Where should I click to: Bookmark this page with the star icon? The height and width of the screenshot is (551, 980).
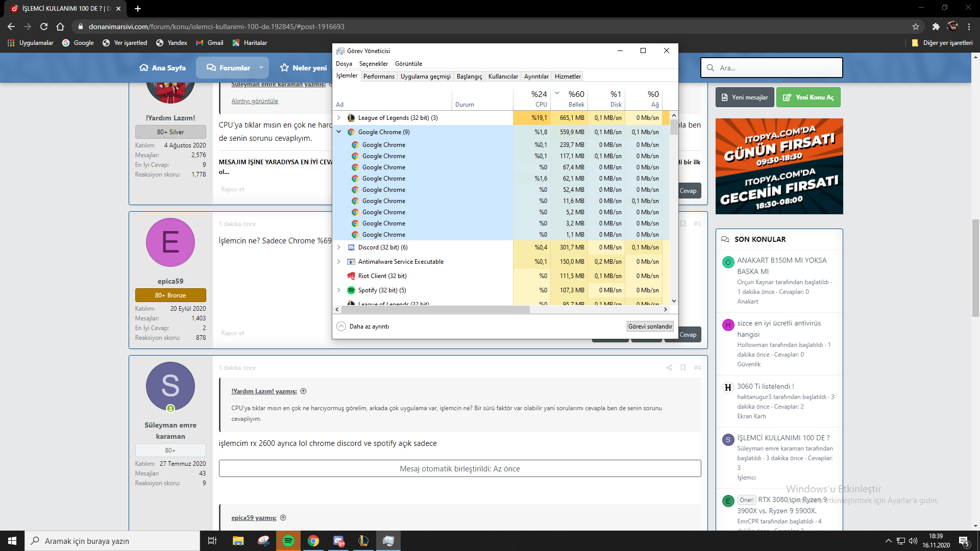point(916,27)
